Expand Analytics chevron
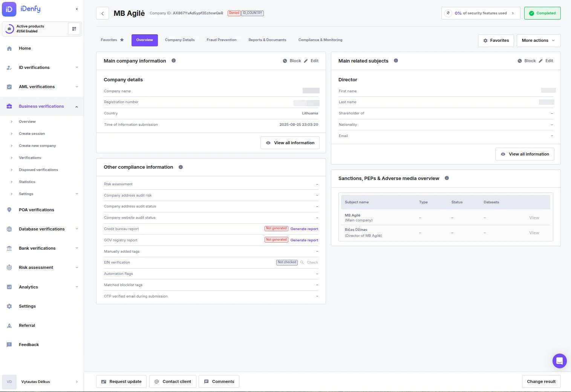This screenshot has width=571, height=392. click(x=77, y=287)
